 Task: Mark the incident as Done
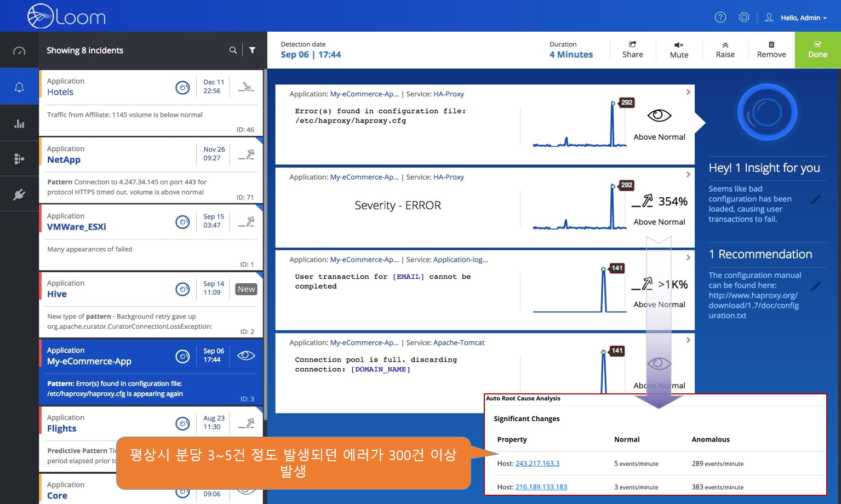point(817,50)
